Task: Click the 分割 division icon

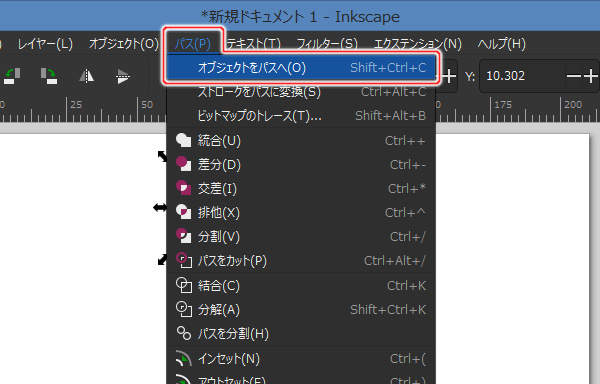Action: coord(184,236)
